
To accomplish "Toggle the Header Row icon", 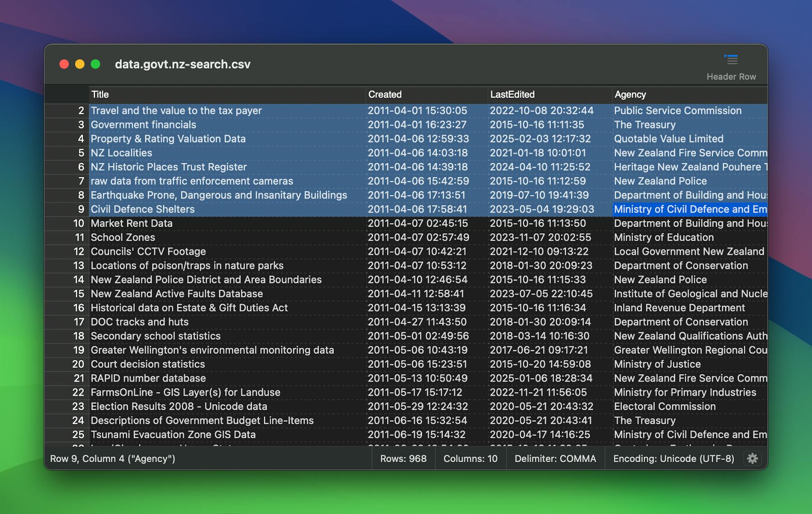I will [x=731, y=60].
